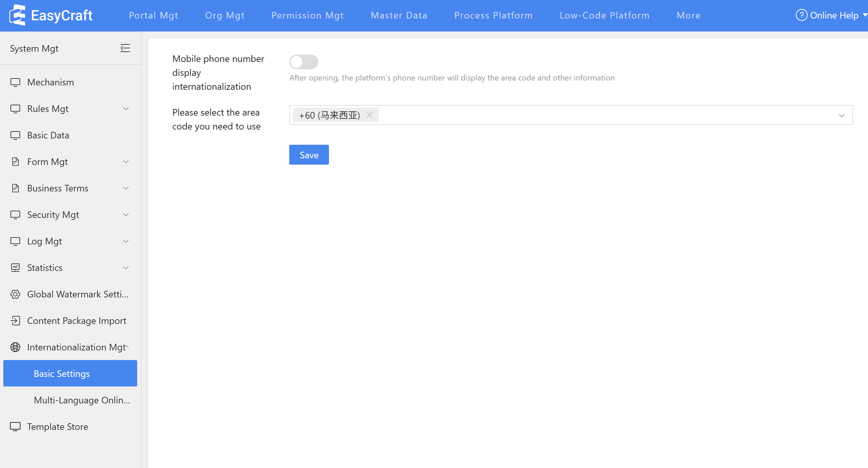Click the Statistics chart icon

15,268
